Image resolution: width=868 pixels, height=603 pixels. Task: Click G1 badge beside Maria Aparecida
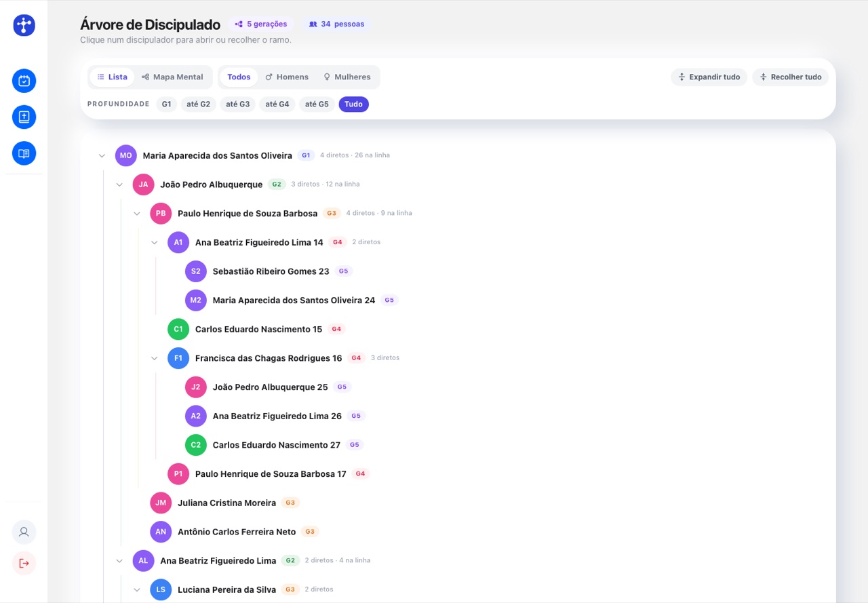306,155
